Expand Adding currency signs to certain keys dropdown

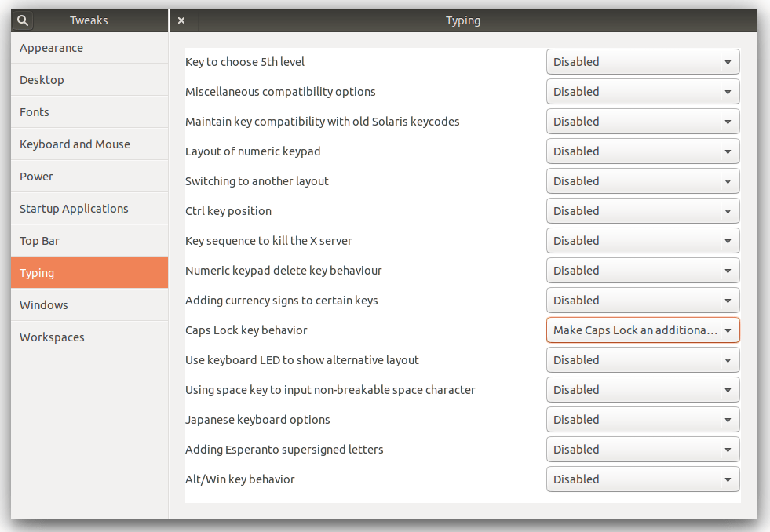[643, 301]
